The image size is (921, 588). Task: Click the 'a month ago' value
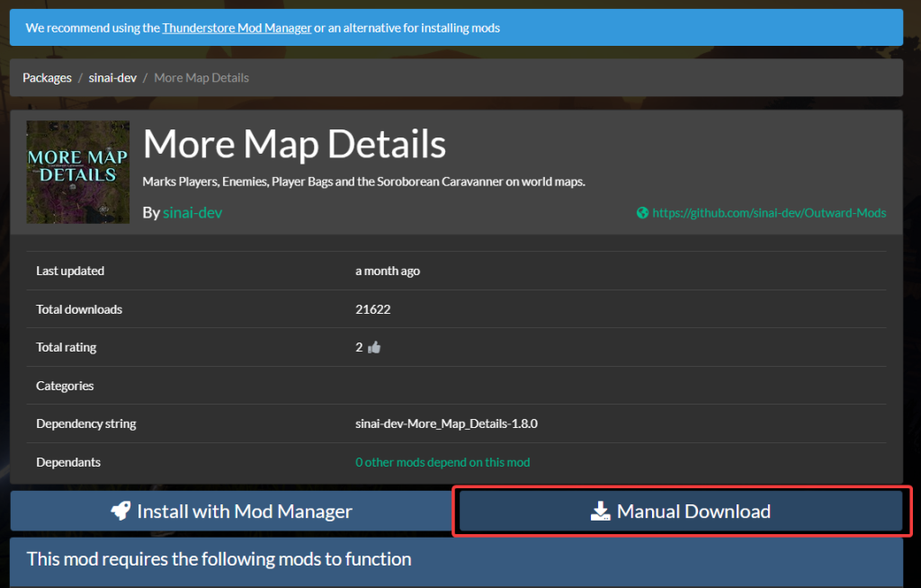coord(388,271)
